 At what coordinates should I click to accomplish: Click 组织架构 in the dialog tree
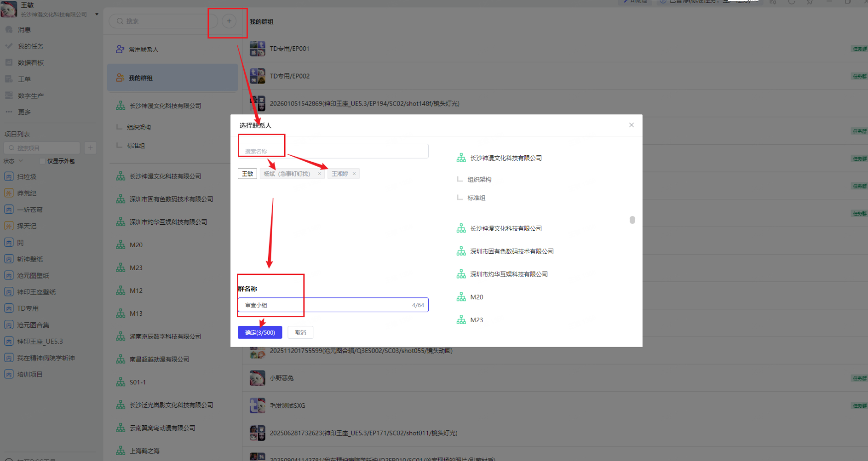480,180
